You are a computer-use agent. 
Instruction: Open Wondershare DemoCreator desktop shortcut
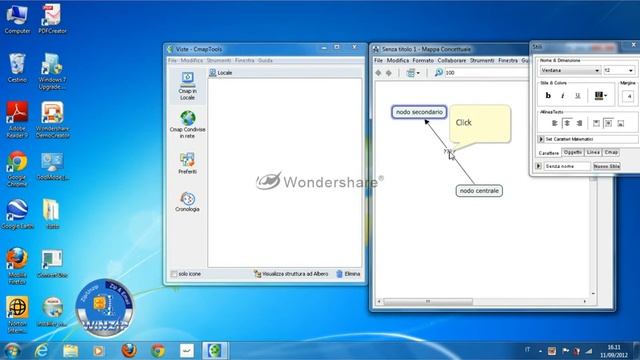click(x=52, y=120)
